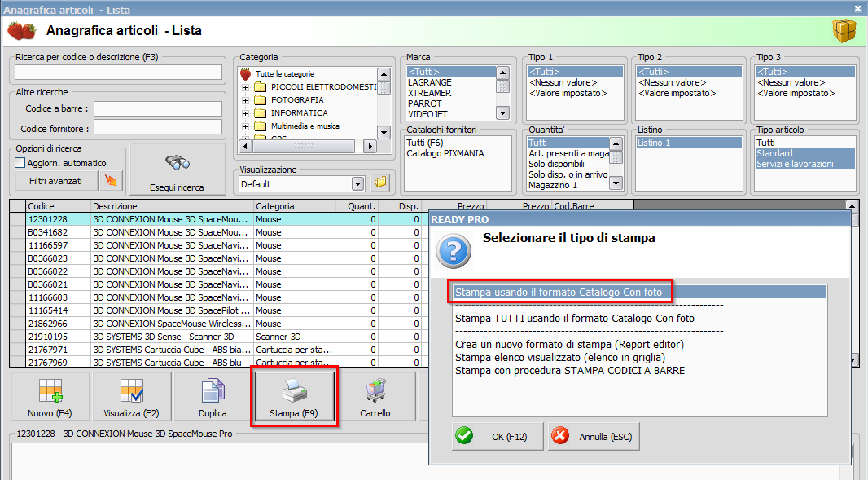Choose '<Nessun valore>' in the Tipo 3 list
Viewport: 868px width, 480px height.
(791, 82)
